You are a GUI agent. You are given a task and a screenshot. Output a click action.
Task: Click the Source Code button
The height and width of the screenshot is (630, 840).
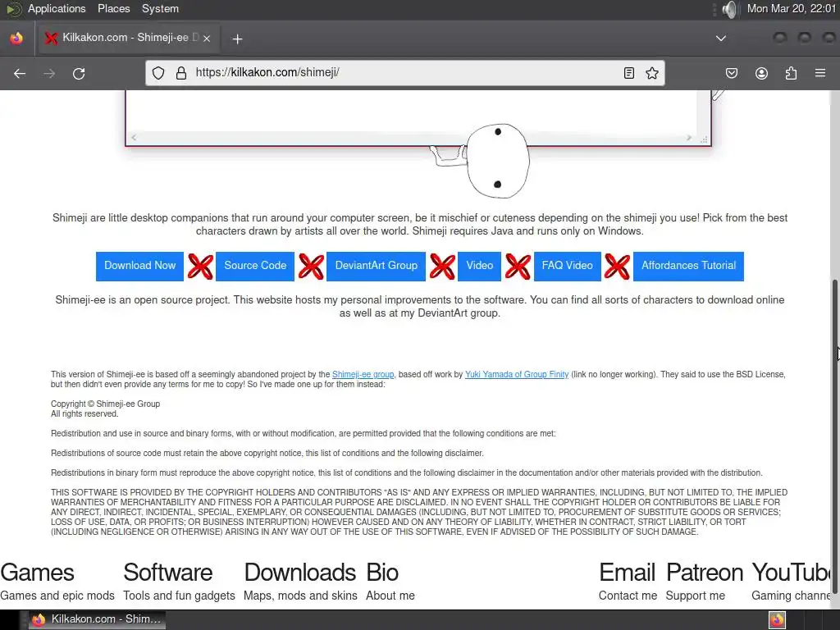(255, 266)
